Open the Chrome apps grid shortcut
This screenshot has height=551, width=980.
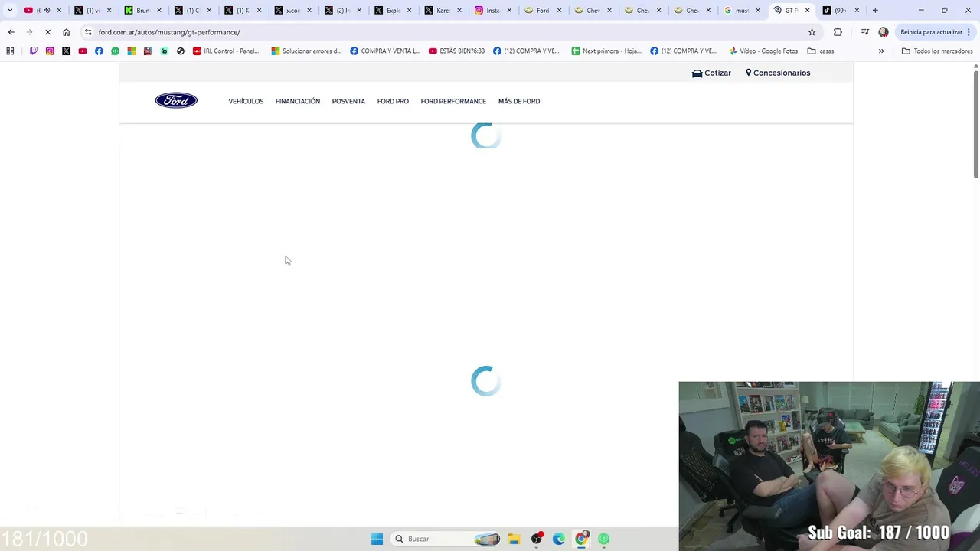tap(10, 51)
